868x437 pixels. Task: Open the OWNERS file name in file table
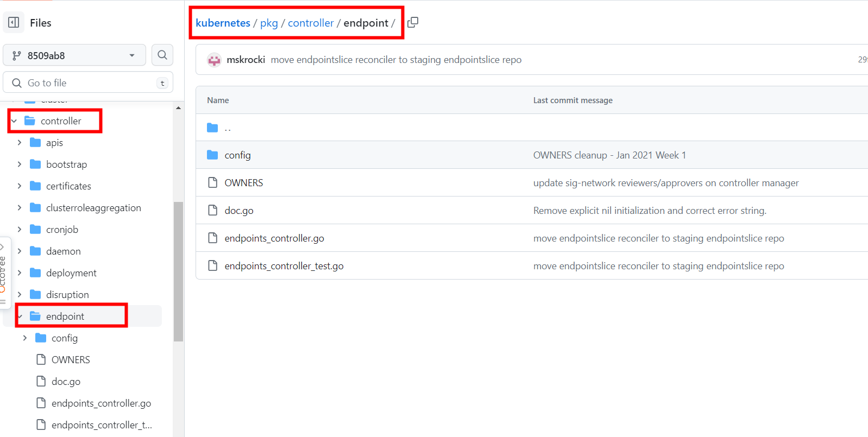coord(244,183)
